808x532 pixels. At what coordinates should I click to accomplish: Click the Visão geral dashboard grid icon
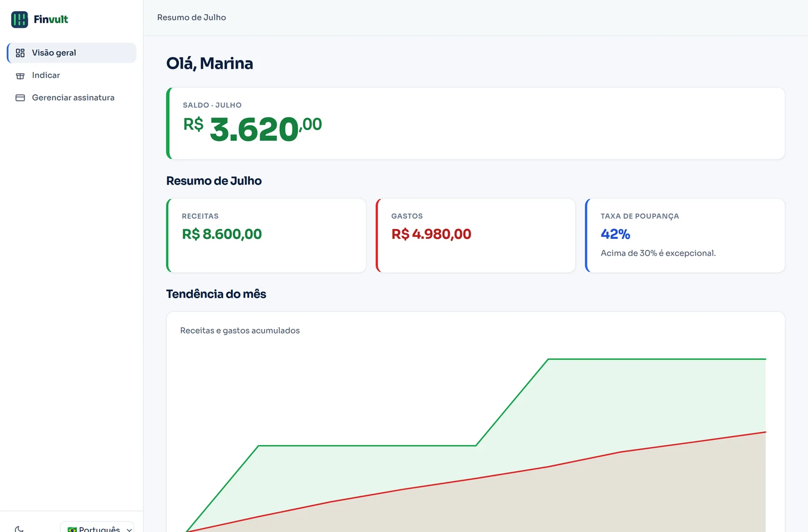(x=20, y=53)
